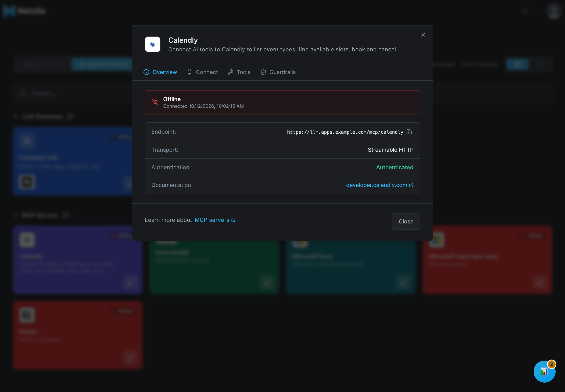The width and height of the screenshot is (565, 392).
Task: Click the Calendly app logo icon
Action: click(x=152, y=44)
